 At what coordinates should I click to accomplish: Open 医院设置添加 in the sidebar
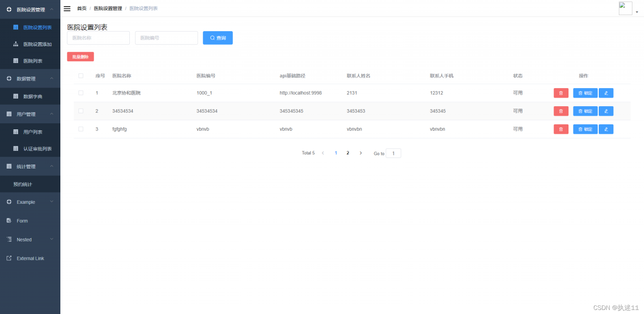(30, 44)
